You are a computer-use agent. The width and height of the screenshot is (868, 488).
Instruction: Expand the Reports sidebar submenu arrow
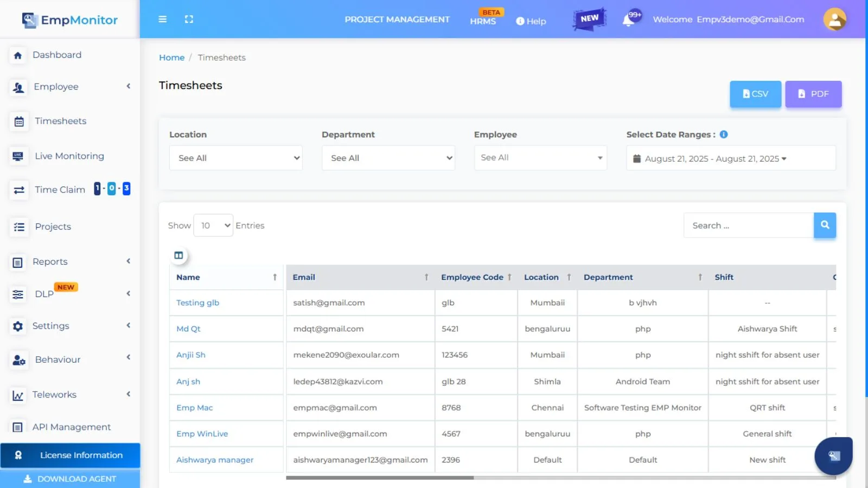point(129,261)
